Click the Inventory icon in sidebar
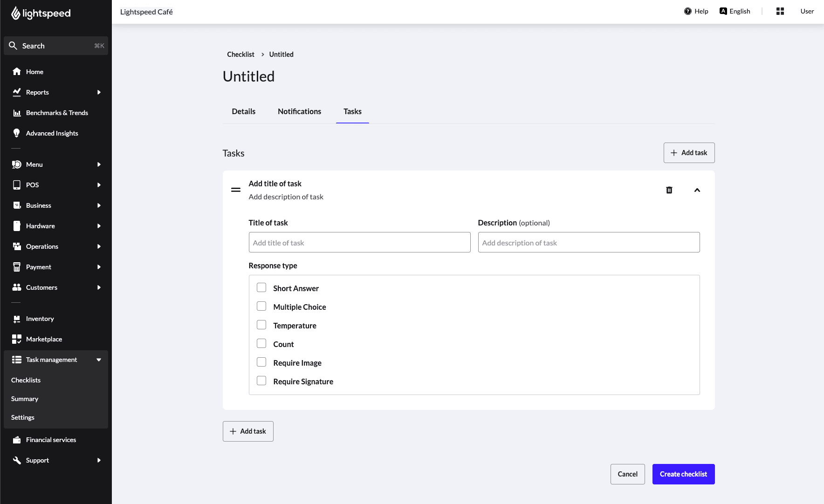 coord(17,319)
